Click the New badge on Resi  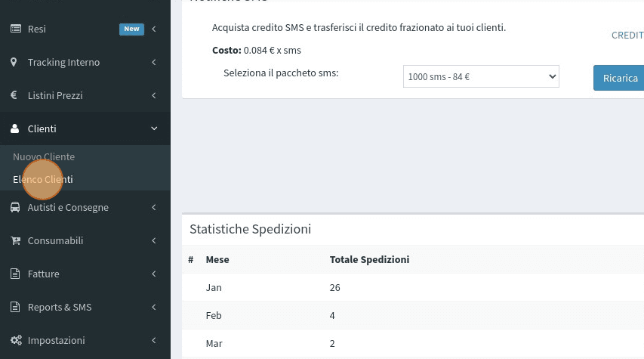point(131,29)
